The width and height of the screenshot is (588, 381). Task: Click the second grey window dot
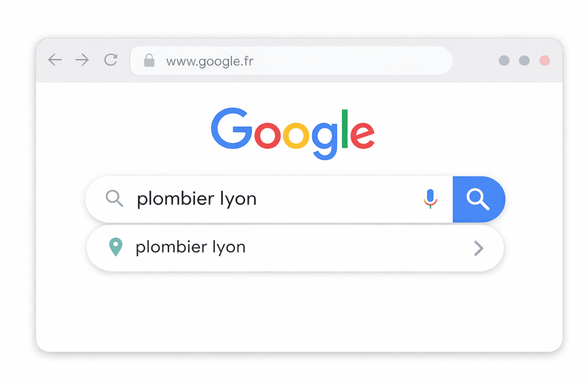coord(524,61)
